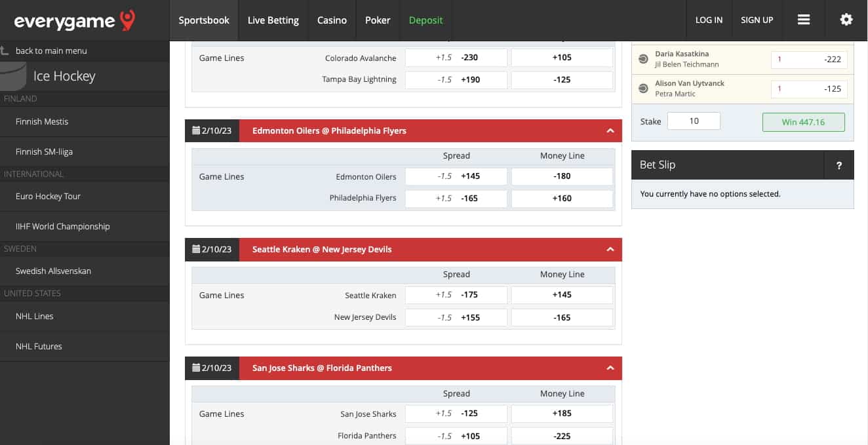Select San Jose Sharks +1.5 spread -125
868x445 pixels.
click(456, 414)
